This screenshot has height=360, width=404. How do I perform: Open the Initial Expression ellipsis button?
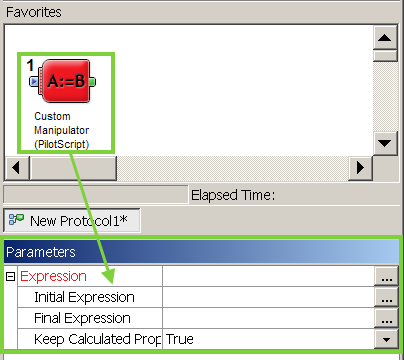[386, 297]
